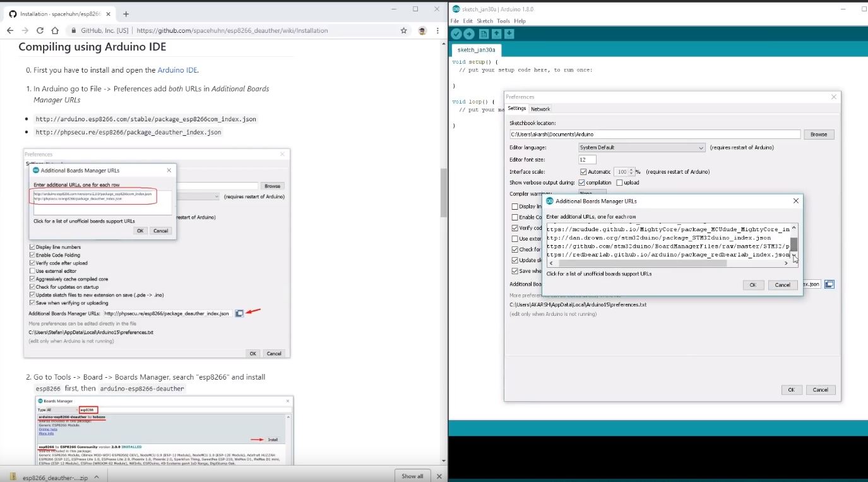Close the Preferences dialog with X
The height and width of the screenshot is (482, 868).
[x=834, y=97]
